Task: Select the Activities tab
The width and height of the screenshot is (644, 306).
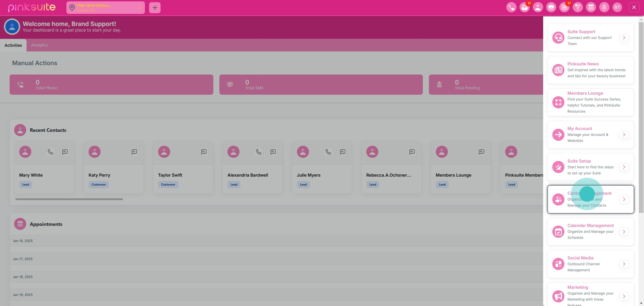Action: point(13,45)
